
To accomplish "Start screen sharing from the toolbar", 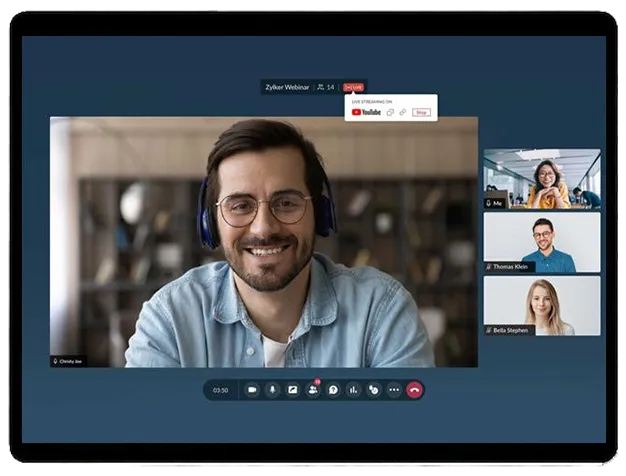I will tap(293, 390).
